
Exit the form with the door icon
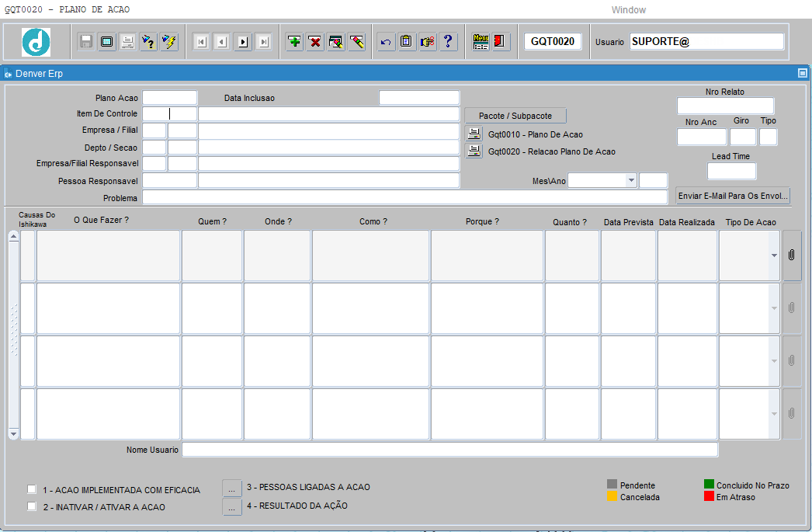pos(501,41)
